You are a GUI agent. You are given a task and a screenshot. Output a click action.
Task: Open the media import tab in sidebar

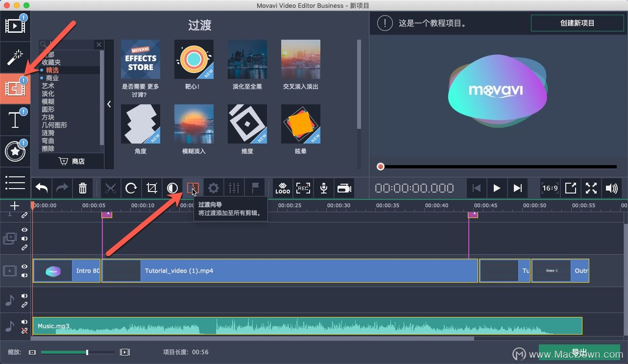point(15,26)
